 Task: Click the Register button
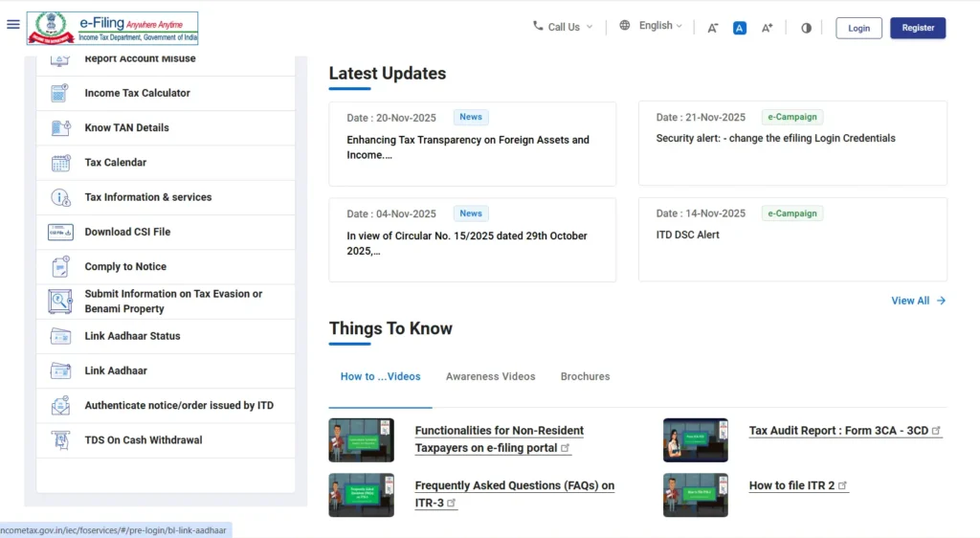pyautogui.click(x=917, y=28)
